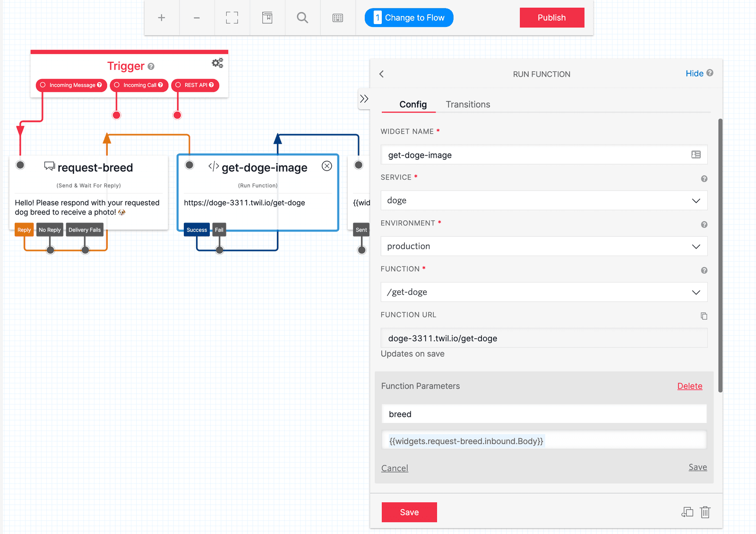Open the Trigger widget settings gear
Screen dimensions: 756x534
coord(217,62)
